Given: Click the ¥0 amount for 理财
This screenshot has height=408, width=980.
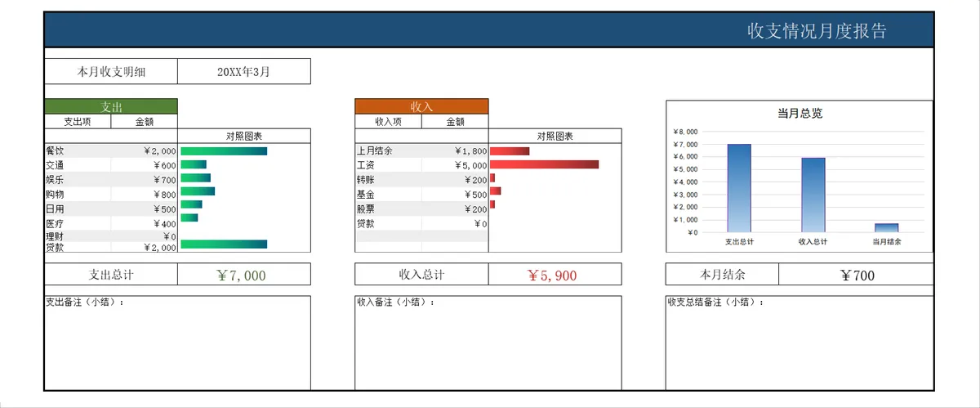Looking at the screenshot, I should [145, 236].
